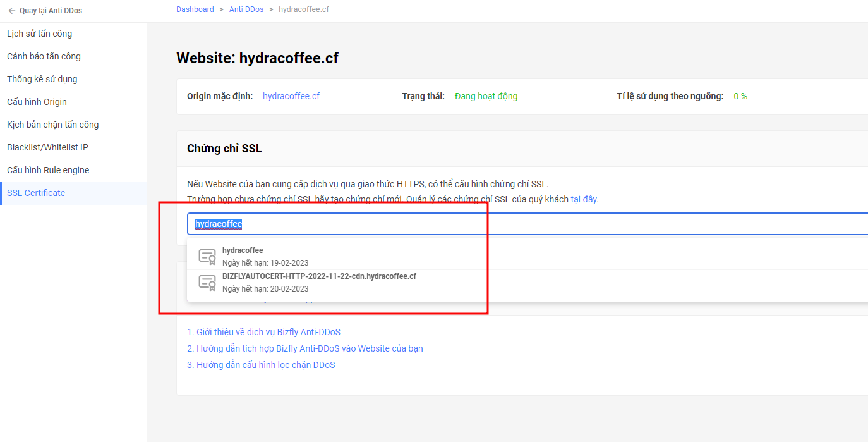Open Cấu hình Rule engine
The image size is (868, 442).
click(x=48, y=170)
